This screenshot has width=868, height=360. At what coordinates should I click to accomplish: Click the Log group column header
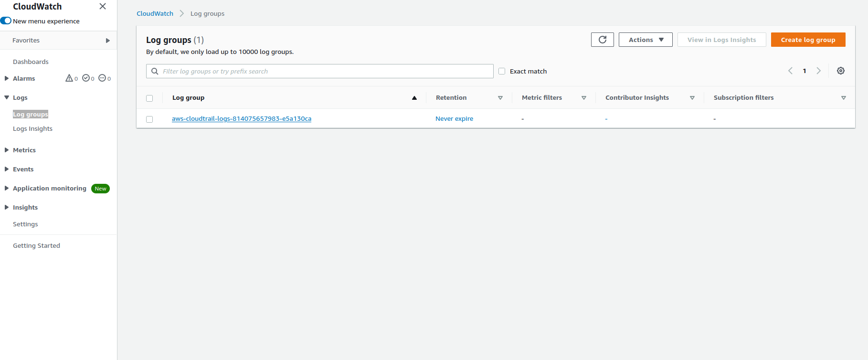click(x=188, y=97)
